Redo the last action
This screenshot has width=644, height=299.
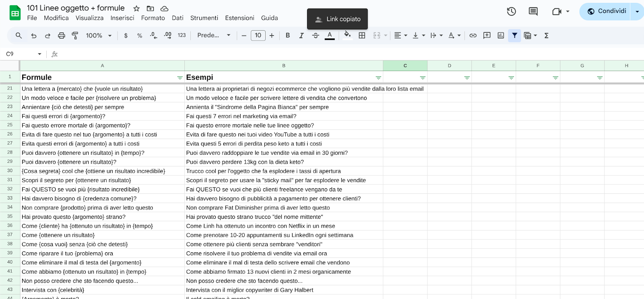tap(47, 35)
